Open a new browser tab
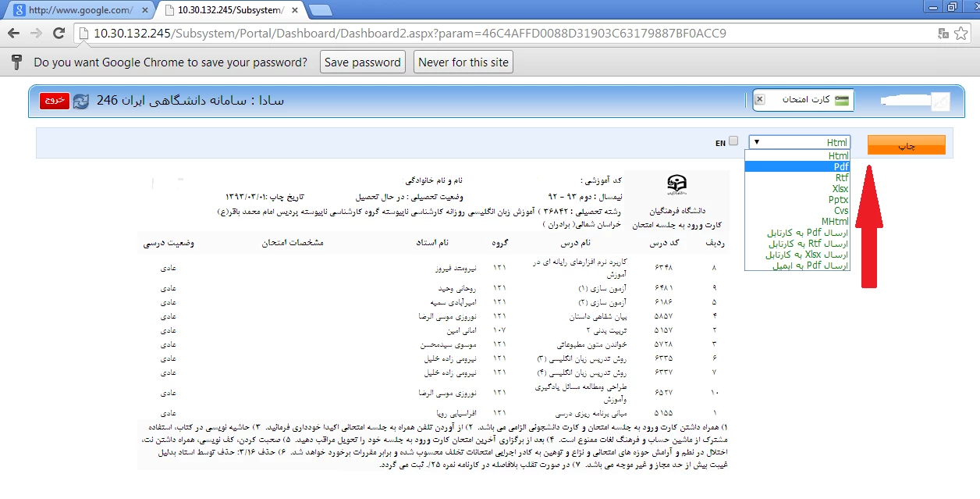 320,10
